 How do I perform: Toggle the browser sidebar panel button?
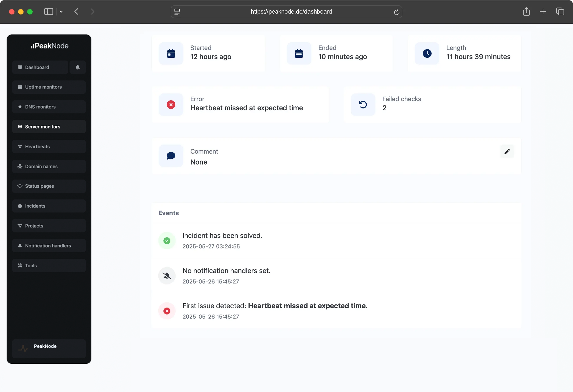(x=49, y=12)
